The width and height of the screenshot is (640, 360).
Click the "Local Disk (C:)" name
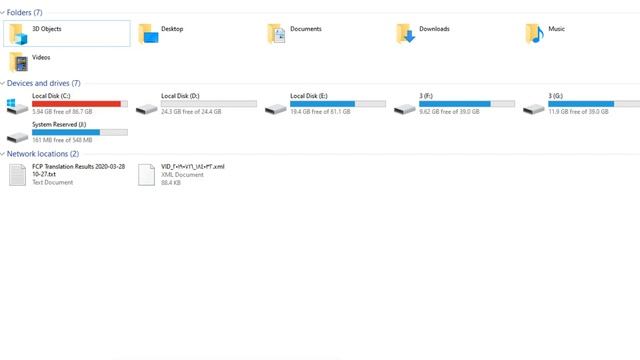(x=51, y=96)
